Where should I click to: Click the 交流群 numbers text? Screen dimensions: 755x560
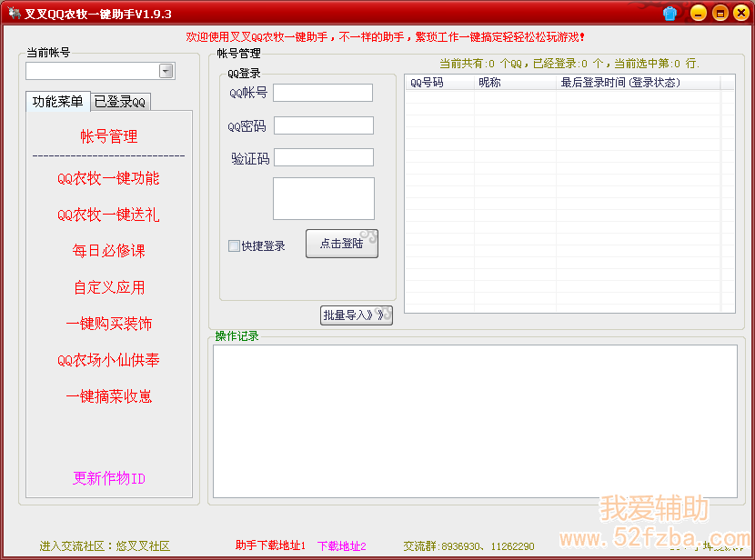pyautogui.click(x=469, y=546)
